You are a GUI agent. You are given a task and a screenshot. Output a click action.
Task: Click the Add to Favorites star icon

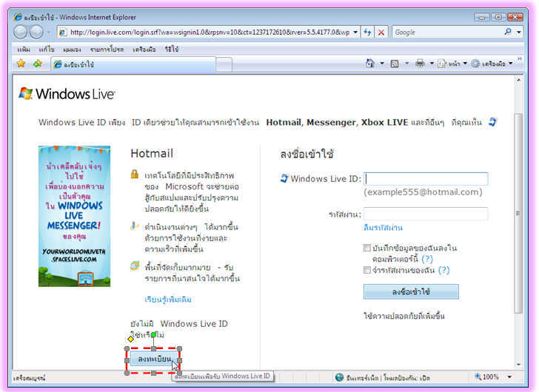tap(38, 64)
